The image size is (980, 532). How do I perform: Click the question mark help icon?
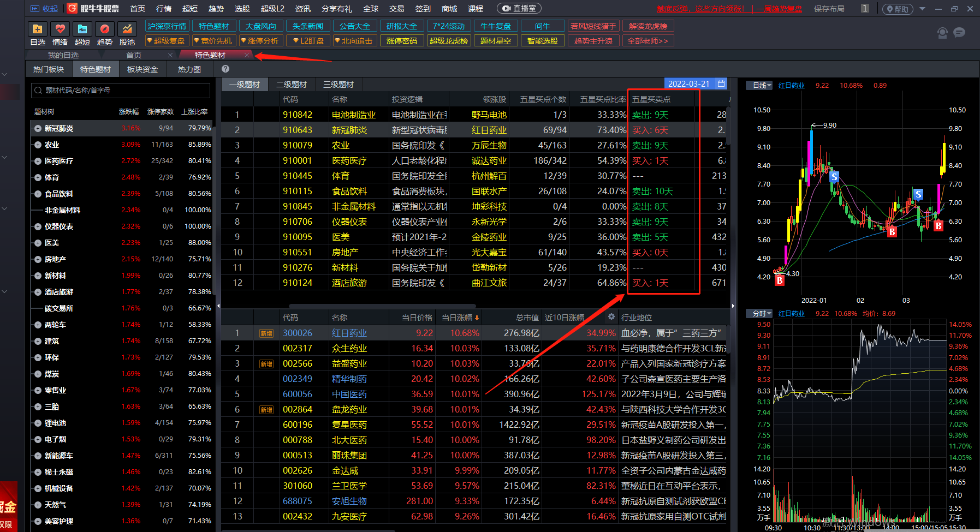tap(225, 69)
